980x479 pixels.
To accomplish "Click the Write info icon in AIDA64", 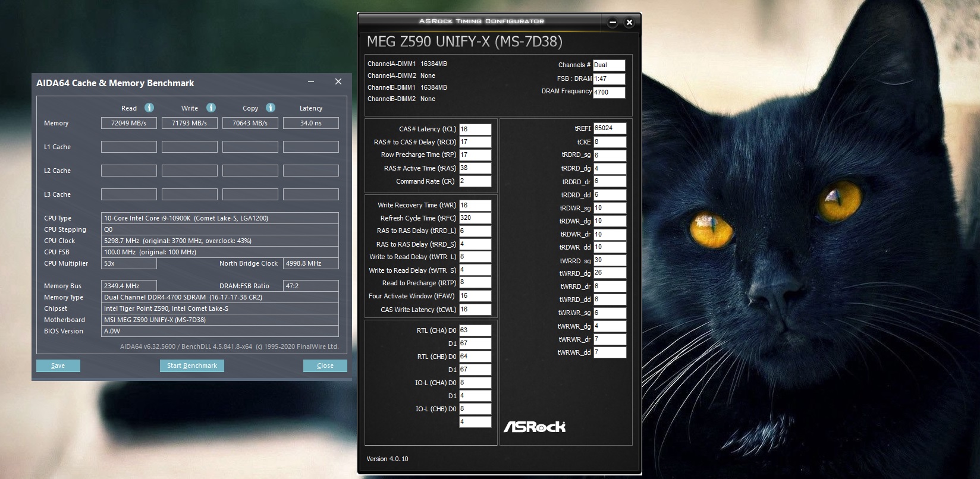I will [211, 108].
